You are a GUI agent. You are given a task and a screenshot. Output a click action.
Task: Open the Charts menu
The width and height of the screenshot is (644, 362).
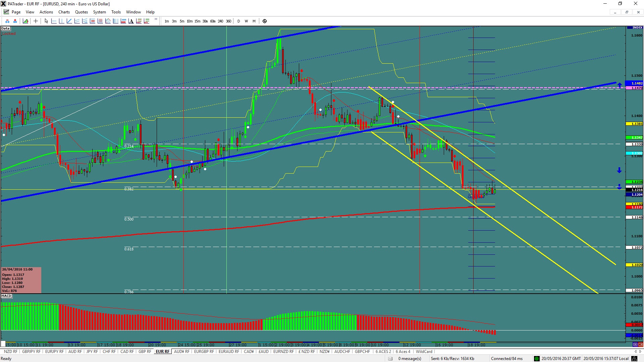pyautogui.click(x=64, y=12)
